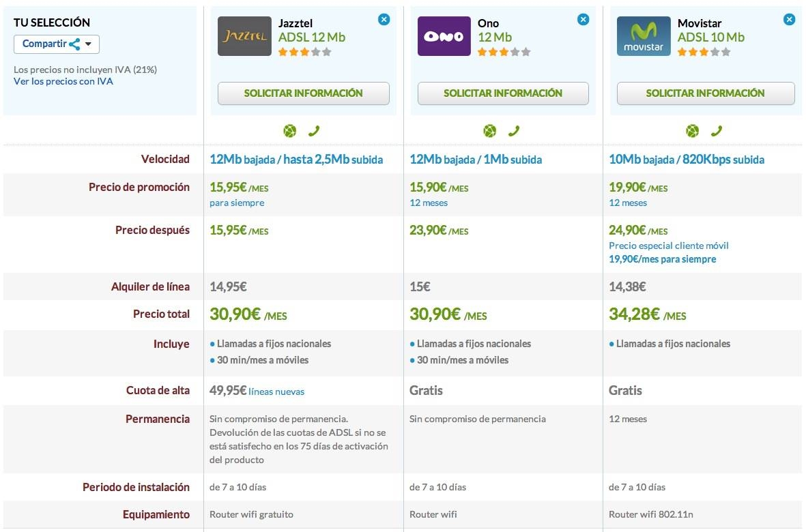
Task: Open the Compartir share dropdown
Action: pos(57,44)
